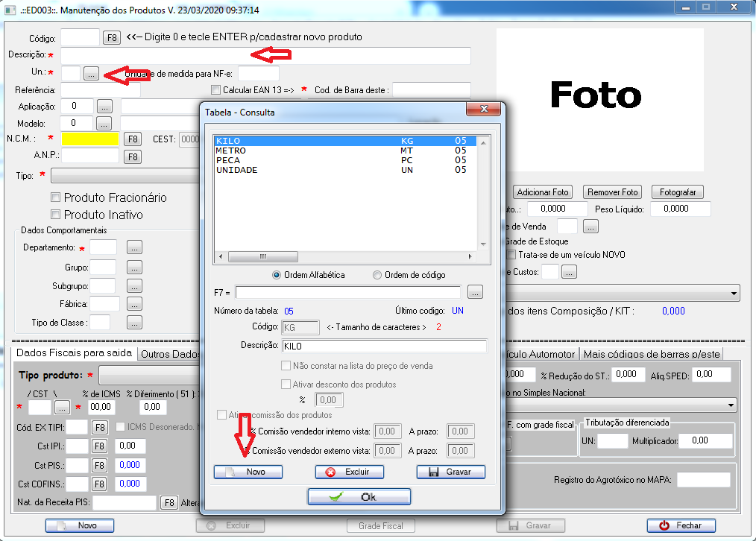This screenshot has height=541, width=756.
Task: Click the F8 button beside Código field
Action: pos(111,37)
